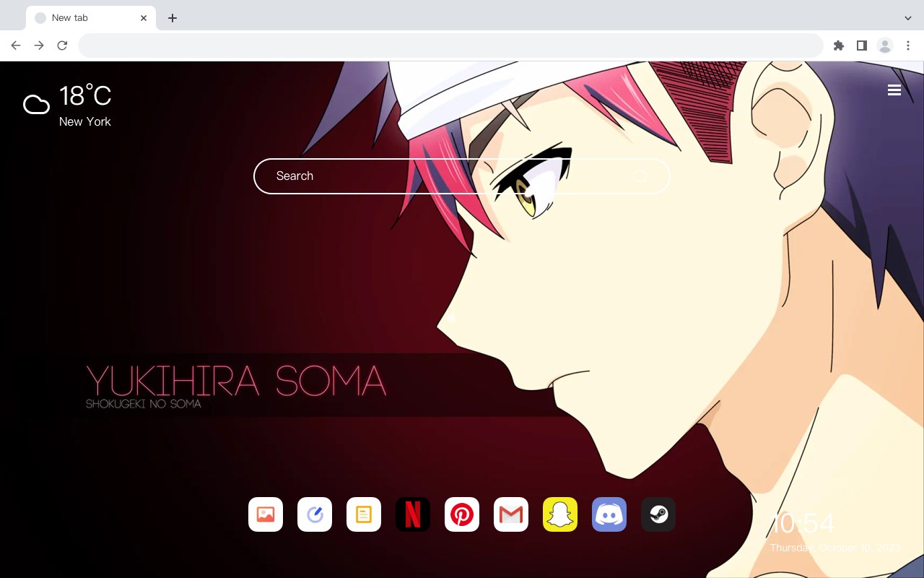Open the wallpaper gallery shortcut icon
The width and height of the screenshot is (924, 578).
click(x=266, y=514)
